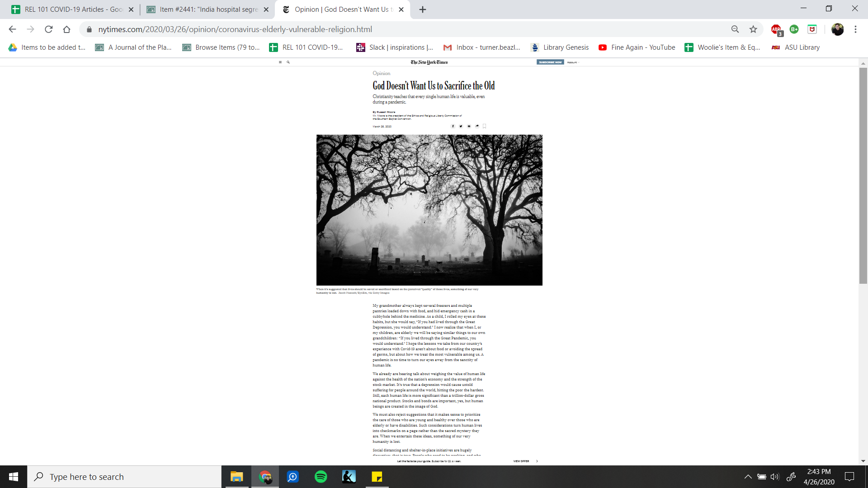Click the page vertical scrollbar thumb

pyautogui.click(x=863, y=176)
